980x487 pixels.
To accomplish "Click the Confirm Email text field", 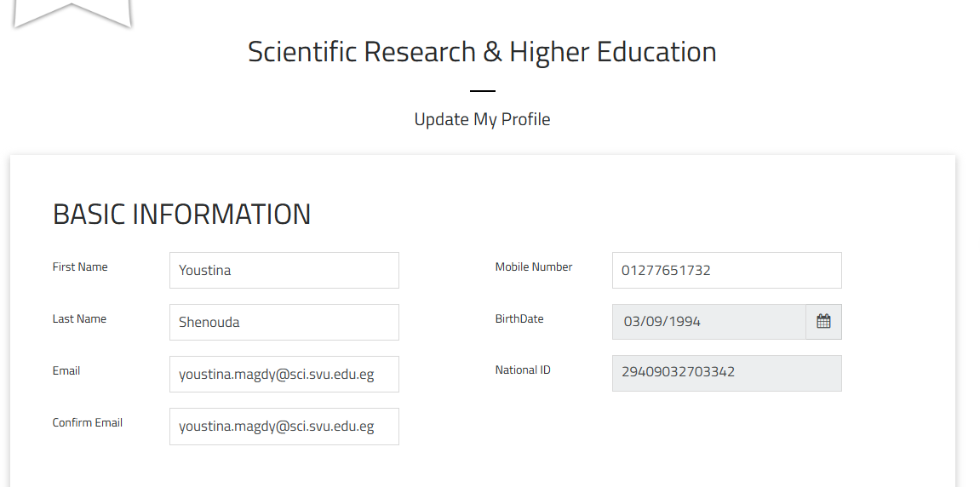I will click(x=284, y=427).
